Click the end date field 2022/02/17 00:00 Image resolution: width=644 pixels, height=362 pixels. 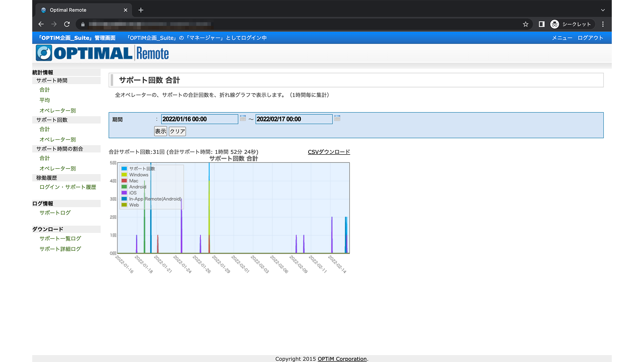tap(294, 119)
